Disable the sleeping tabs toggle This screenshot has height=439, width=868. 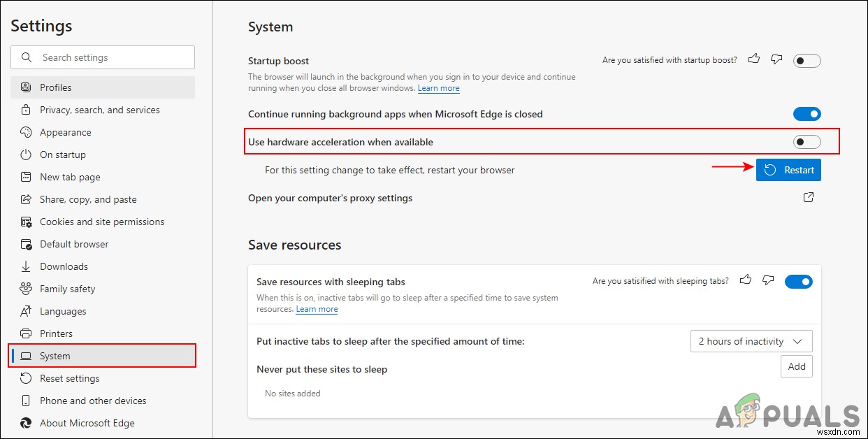click(798, 282)
